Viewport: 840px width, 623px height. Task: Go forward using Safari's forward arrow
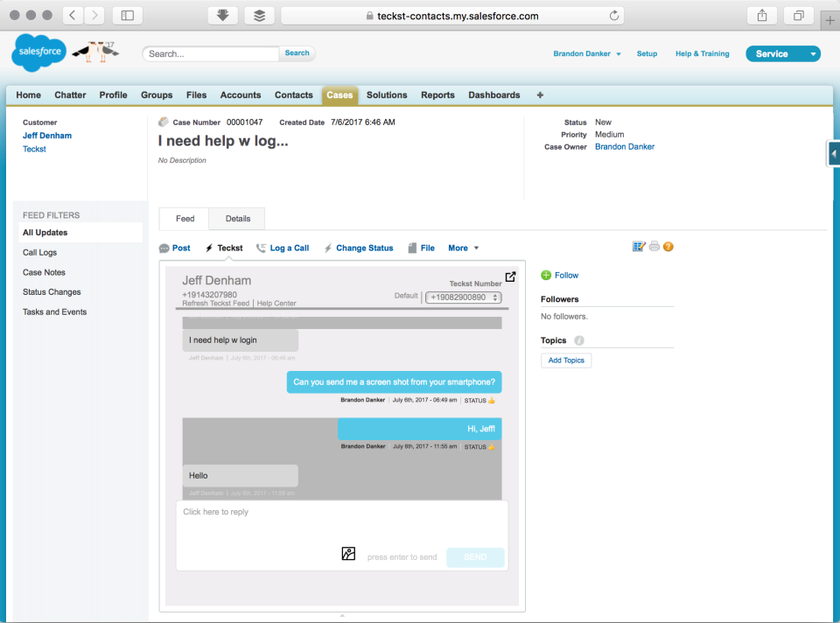pyautogui.click(x=94, y=16)
